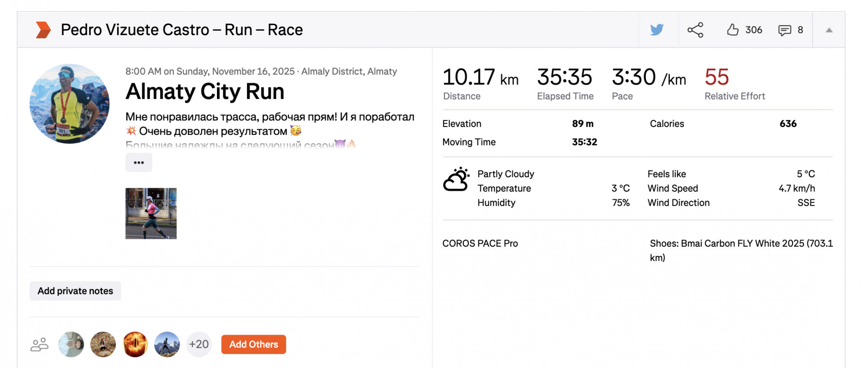The image size is (868, 368).
Task: Open comments via the speech bubble icon
Action: point(784,30)
